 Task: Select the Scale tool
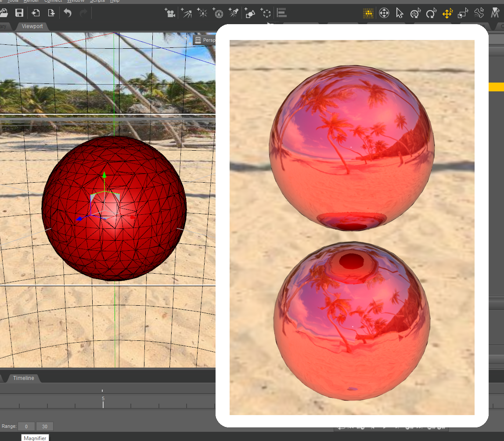click(463, 13)
